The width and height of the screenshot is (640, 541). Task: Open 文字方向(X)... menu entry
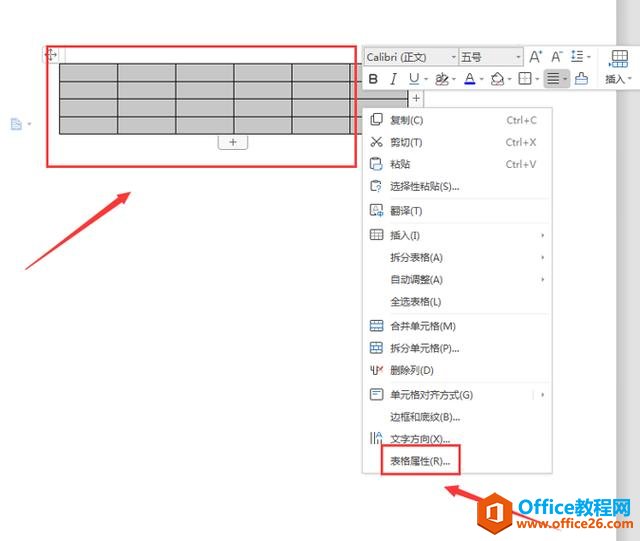(x=457, y=439)
